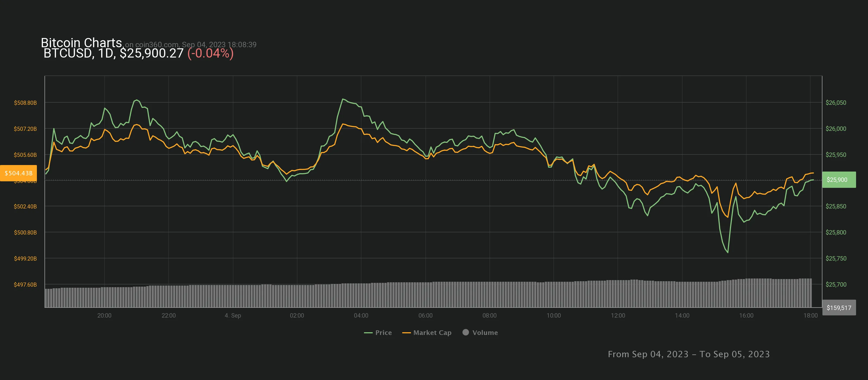Click the $508.80B market cap axis label
868x380 pixels.
pyautogui.click(x=25, y=103)
